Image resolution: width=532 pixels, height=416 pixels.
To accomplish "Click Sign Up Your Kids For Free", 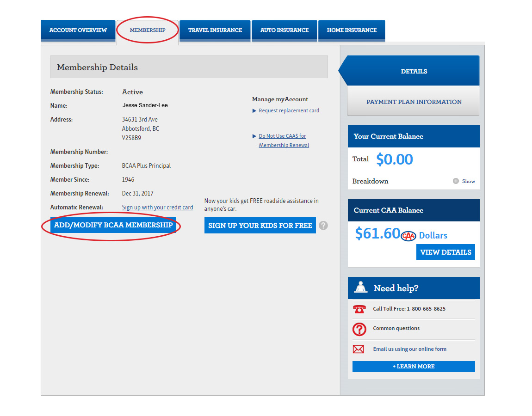I will [x=260, y=226].
